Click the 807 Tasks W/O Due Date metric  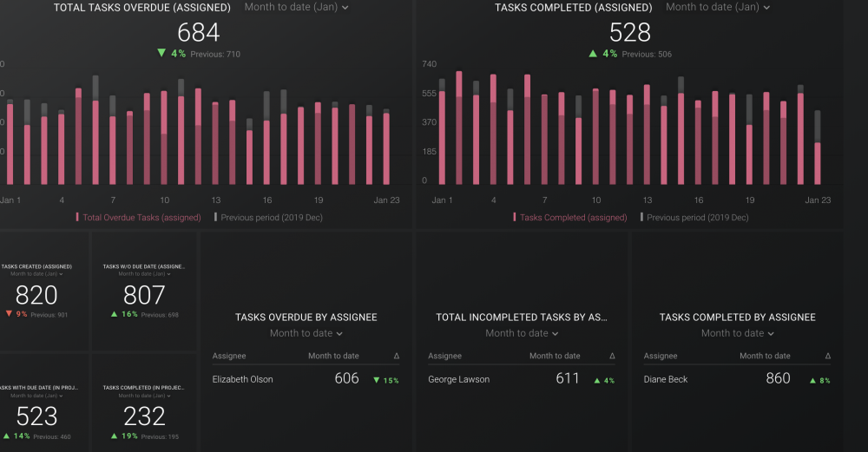tap(144, 295)
